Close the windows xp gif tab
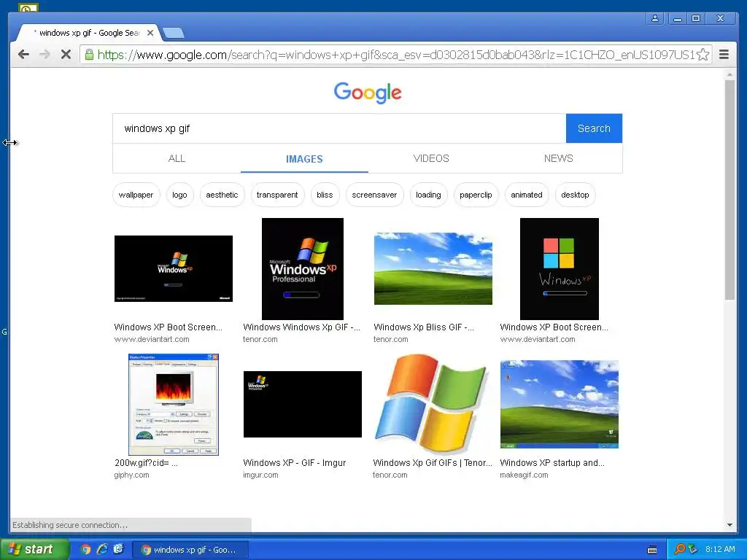Screen dimensions: 747x560 click(x=150, y=33)
